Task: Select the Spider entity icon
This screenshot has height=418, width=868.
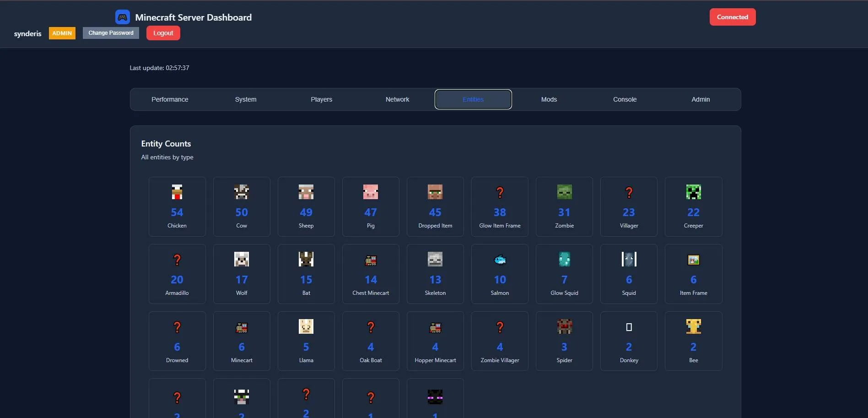Action: tap(564, 326)
